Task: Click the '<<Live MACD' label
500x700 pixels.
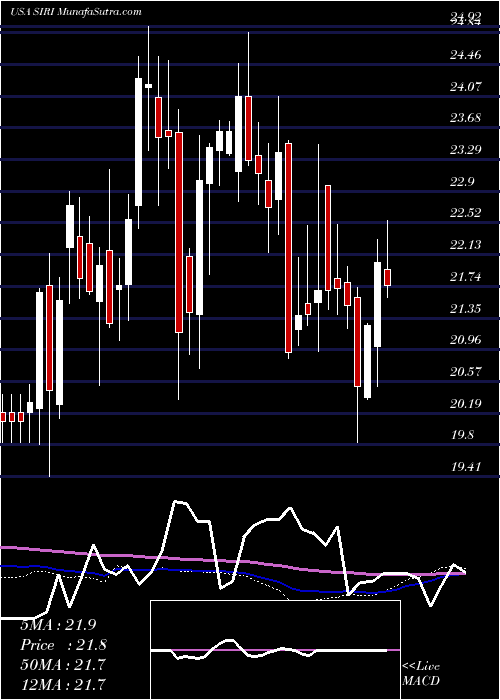Action: tap(421, 674)
